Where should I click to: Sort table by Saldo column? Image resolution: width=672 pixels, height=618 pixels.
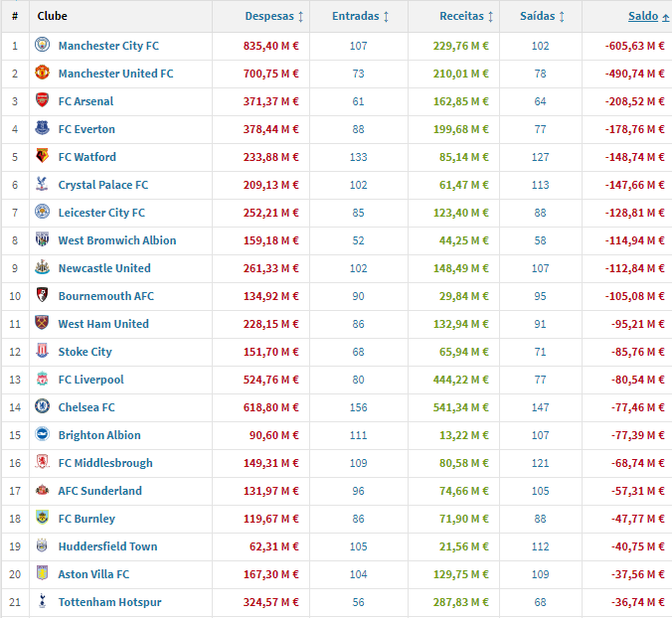click(x=643, y=17)
